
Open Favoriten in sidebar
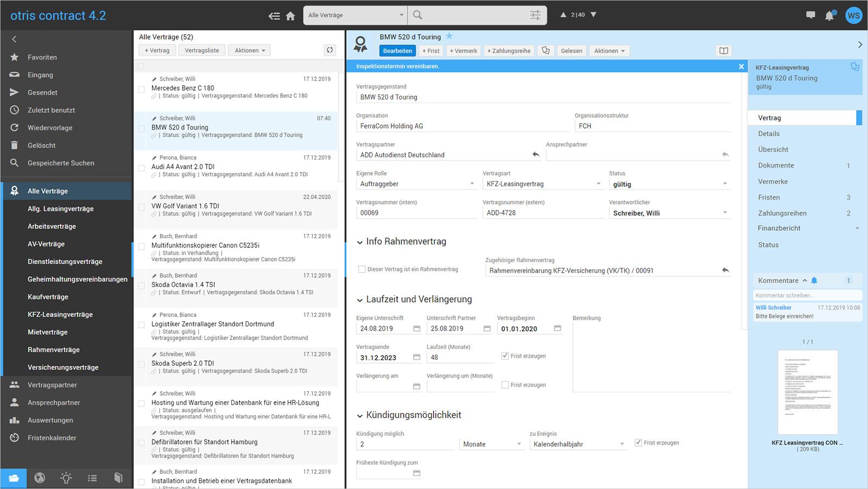pos(42,57)
